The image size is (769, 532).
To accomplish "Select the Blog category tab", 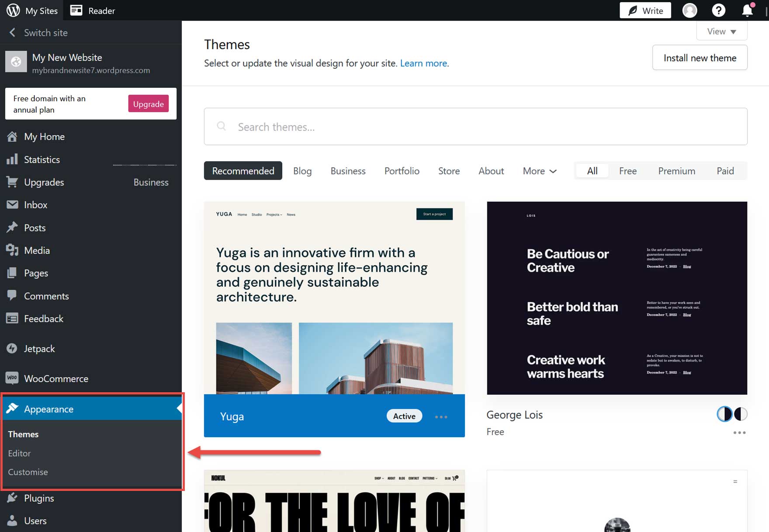I will point(302,171).
